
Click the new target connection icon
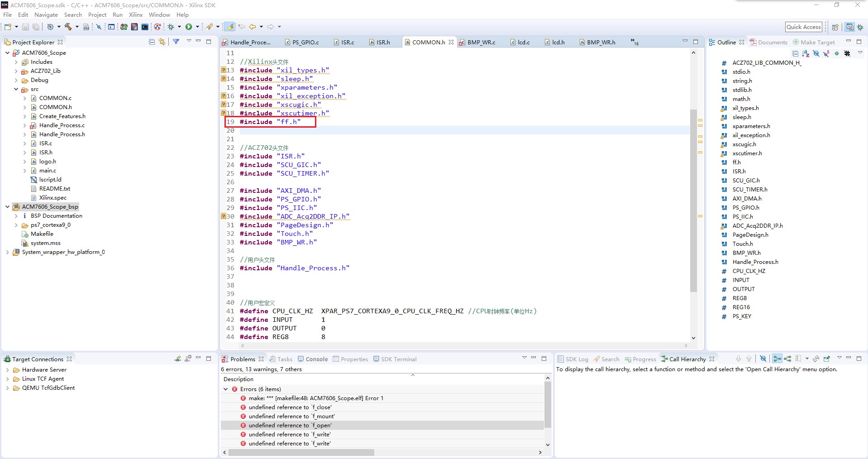point(178,359)
